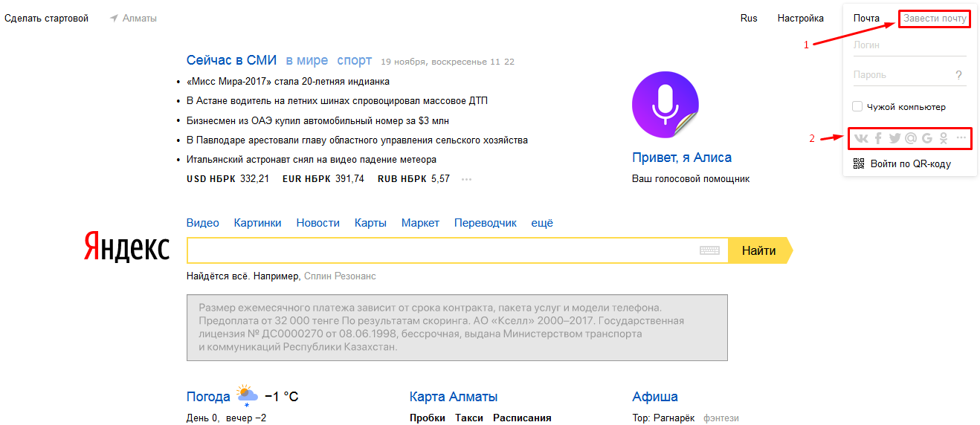This screenshot has height=425, width=980.
Task: Click the VK social login icon
Action: (861, 138)
